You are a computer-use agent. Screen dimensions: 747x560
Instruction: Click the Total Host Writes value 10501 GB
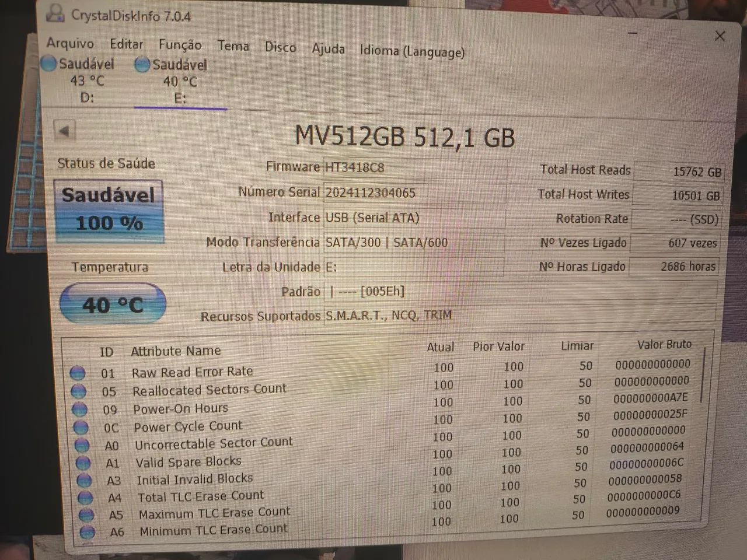[x=678, y=195]
